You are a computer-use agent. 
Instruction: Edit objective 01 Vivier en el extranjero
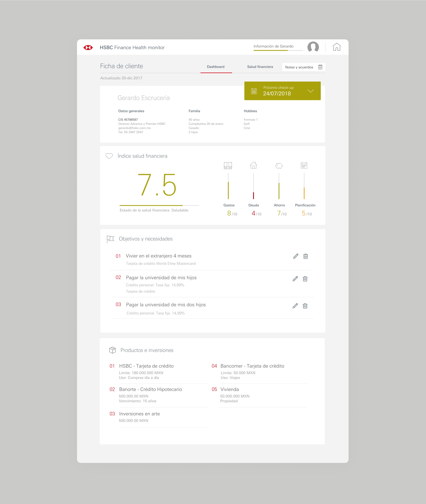click(x=296, y=256)
